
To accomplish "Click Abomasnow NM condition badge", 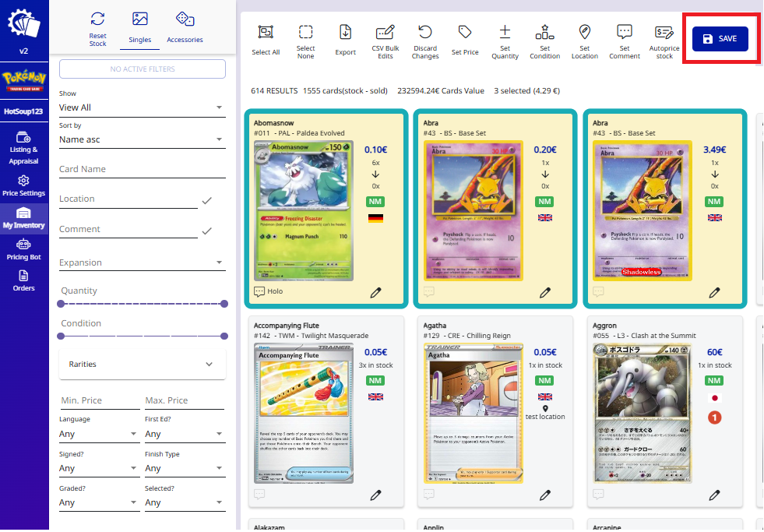I will click(x=375, y=201).
